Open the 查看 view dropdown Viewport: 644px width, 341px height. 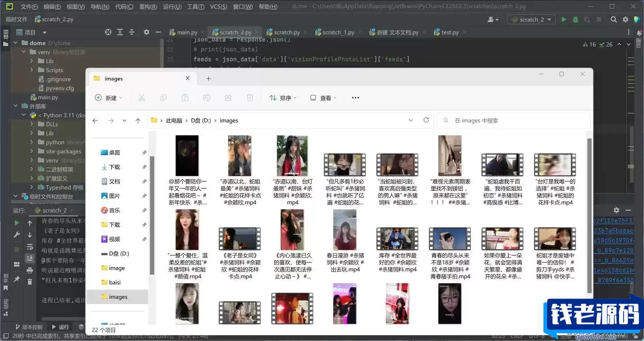coord(323,98)
